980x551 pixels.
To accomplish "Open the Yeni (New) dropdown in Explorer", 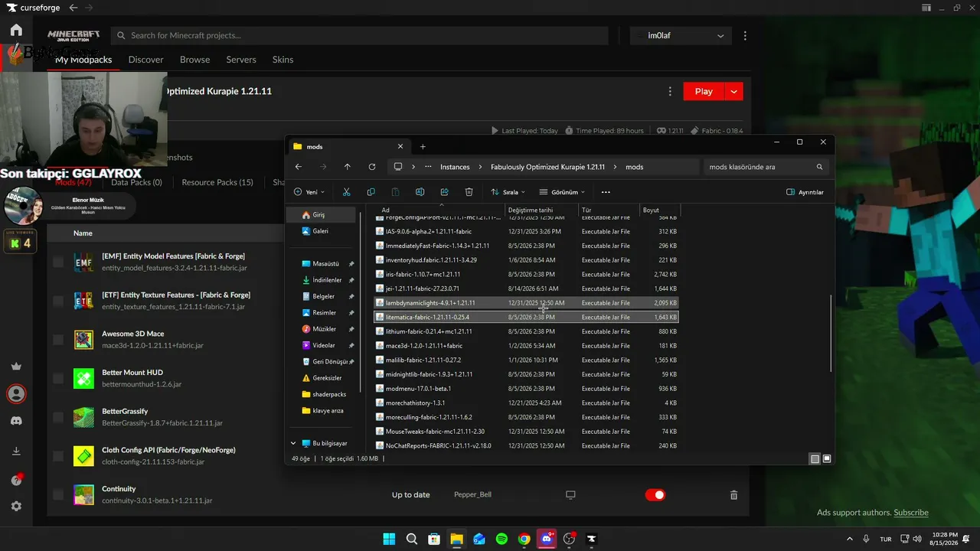I will coord(309,192).
